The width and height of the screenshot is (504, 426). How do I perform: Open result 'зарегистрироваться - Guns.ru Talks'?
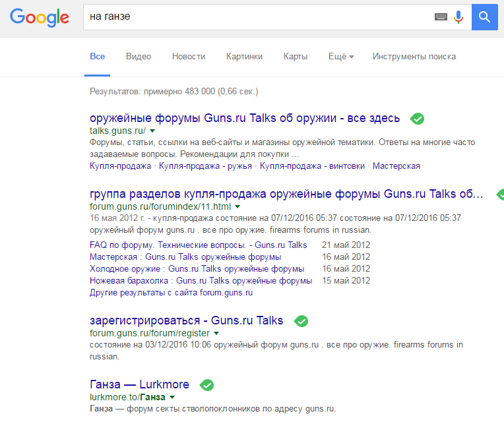tap(187, 320)
